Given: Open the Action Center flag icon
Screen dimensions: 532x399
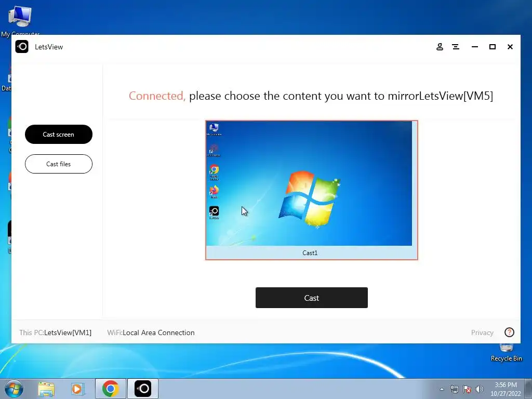Looking at the screenshot, I should point(467,389).
